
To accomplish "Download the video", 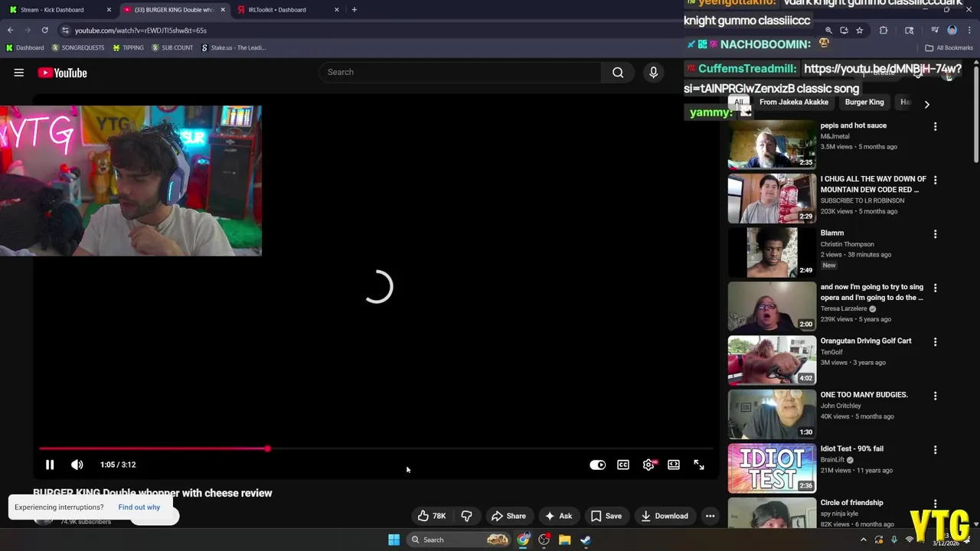I will click(x=665, y=516).
